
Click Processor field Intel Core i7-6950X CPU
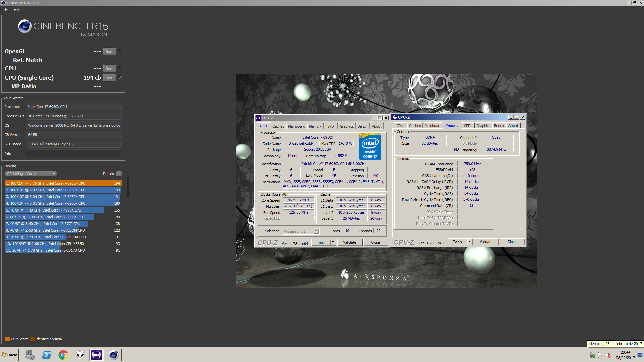point(74,107)
